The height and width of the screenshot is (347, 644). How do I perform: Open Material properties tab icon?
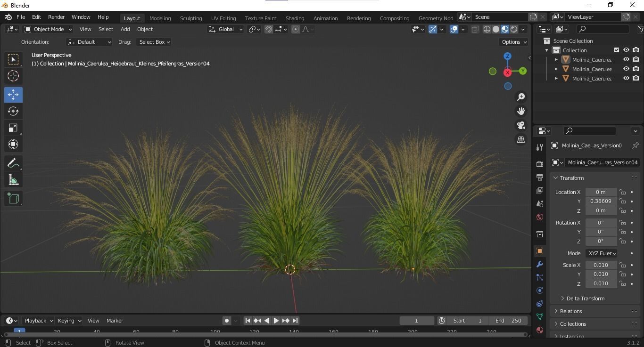point(540,330)
